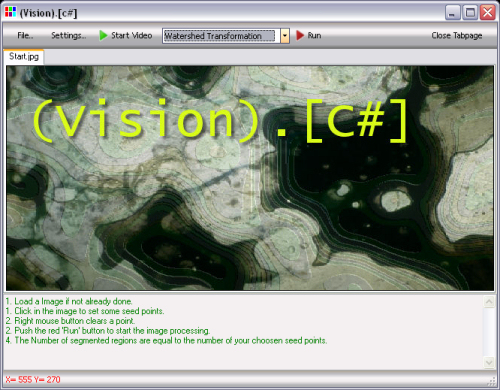500x390 pixels.
Task: Minimize the (Vision).[c#] window
Action: (453, 13)
